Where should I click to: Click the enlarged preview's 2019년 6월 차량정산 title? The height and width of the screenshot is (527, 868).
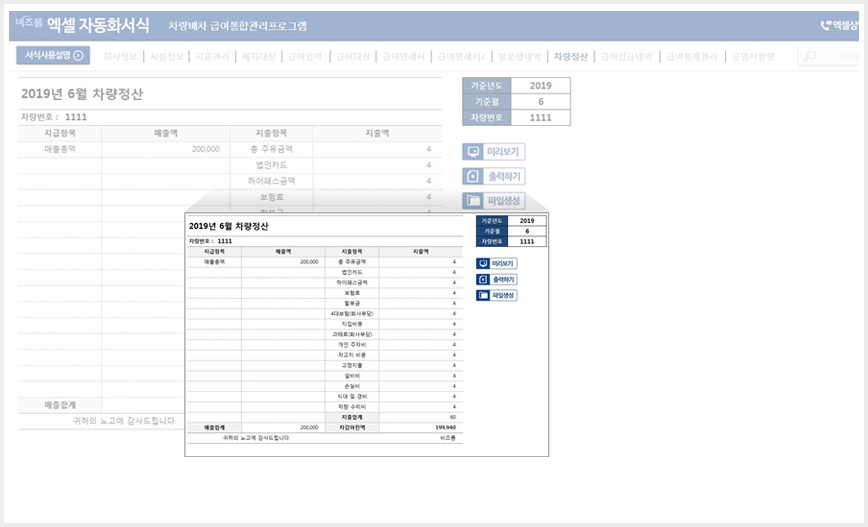229,226
